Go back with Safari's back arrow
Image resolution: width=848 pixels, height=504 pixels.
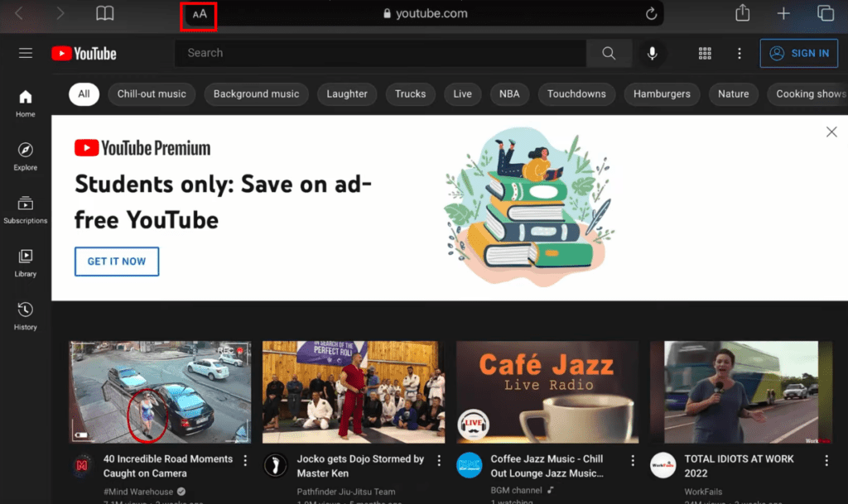pyautogui.click(x=19, y=13)
